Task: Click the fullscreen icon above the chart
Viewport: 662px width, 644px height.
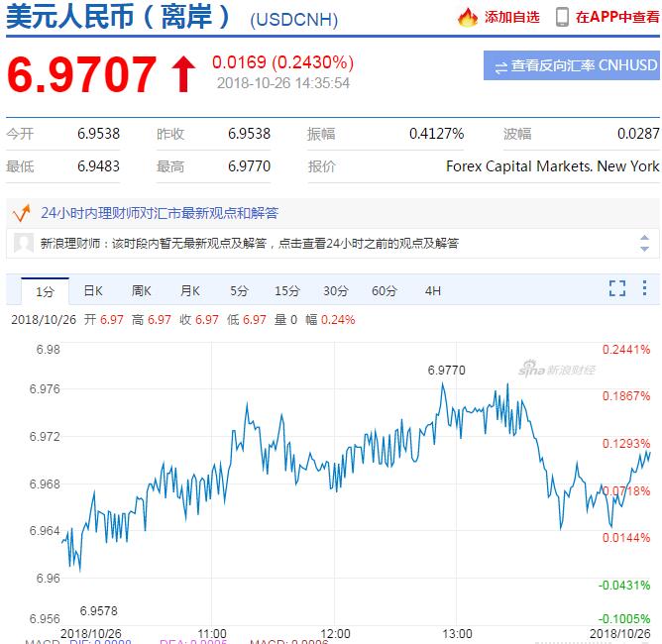Action: point(616,289)
